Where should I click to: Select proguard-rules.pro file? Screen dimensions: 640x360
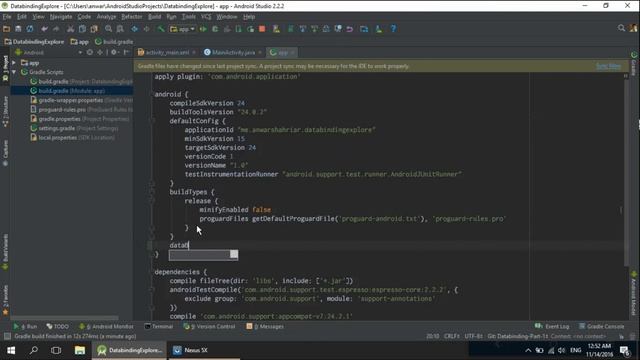coord(81,110)
